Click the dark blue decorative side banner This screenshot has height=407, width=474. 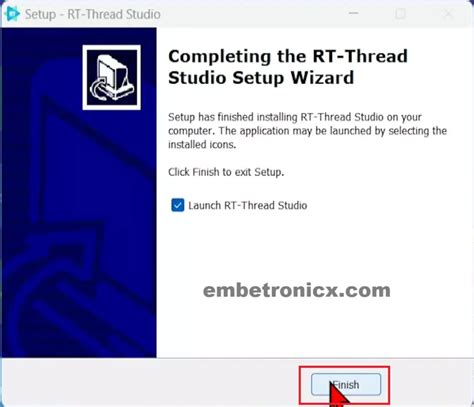point(79,233)
